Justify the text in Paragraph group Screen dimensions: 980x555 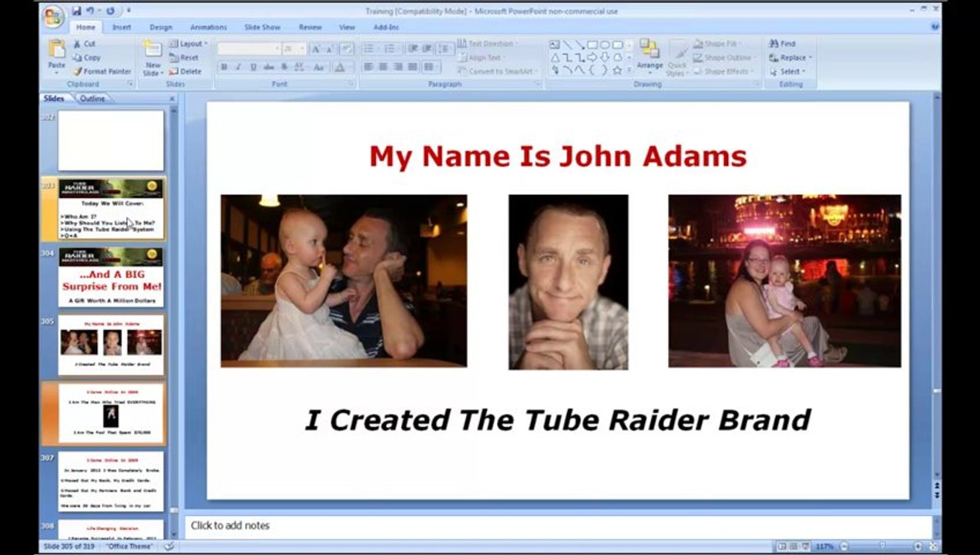click(x=413, y=67)
